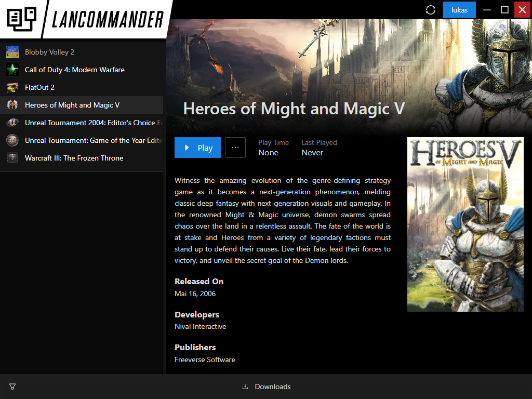This screenshot has height=399, width=532.
Task: Open Unreal Tournament 2004: Editor's Choice entry
Action: tap(82, 123)
